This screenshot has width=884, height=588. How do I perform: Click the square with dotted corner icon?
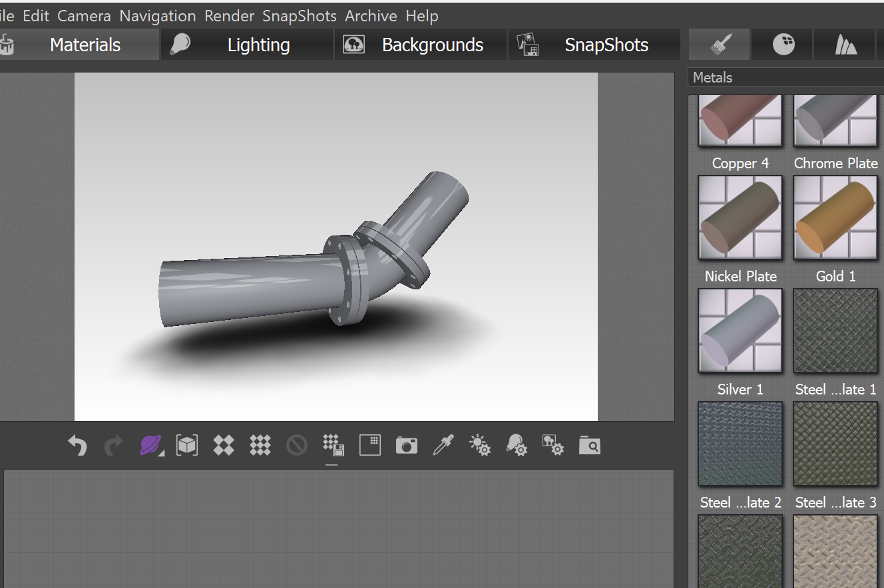coord(370,445)
